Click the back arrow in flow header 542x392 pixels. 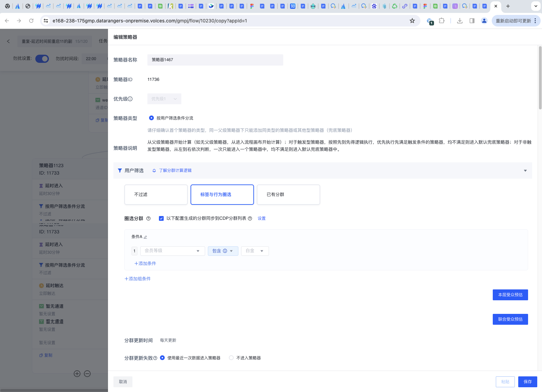(x=8, y=41)
